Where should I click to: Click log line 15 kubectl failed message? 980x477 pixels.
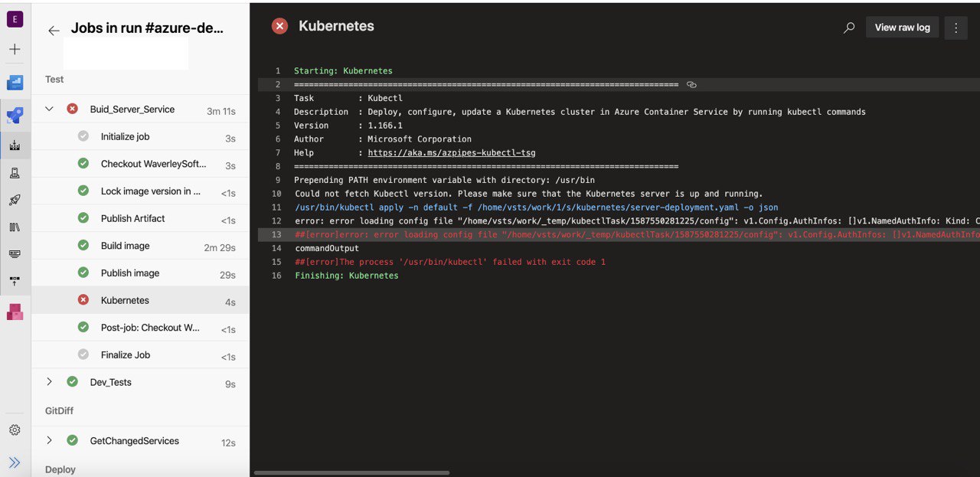[x=450, y=262]
